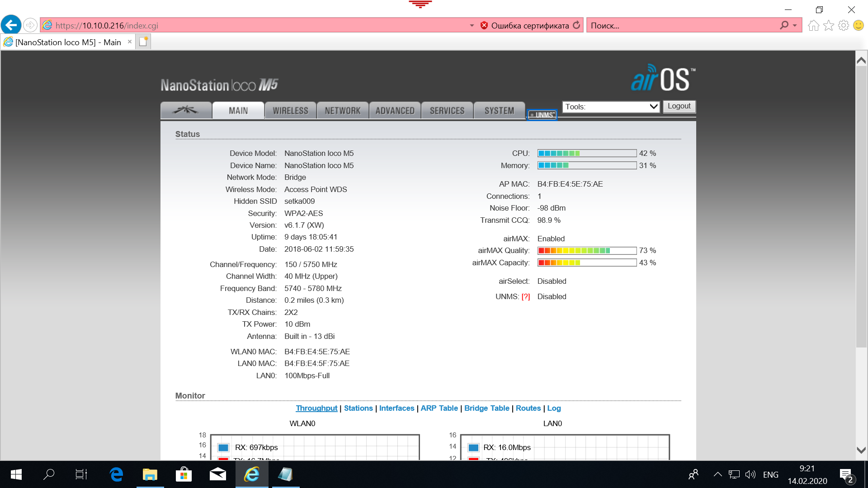Open the WIRELESS tab
Viewport: 868px width, 488px height.
[x=290, y=110]
